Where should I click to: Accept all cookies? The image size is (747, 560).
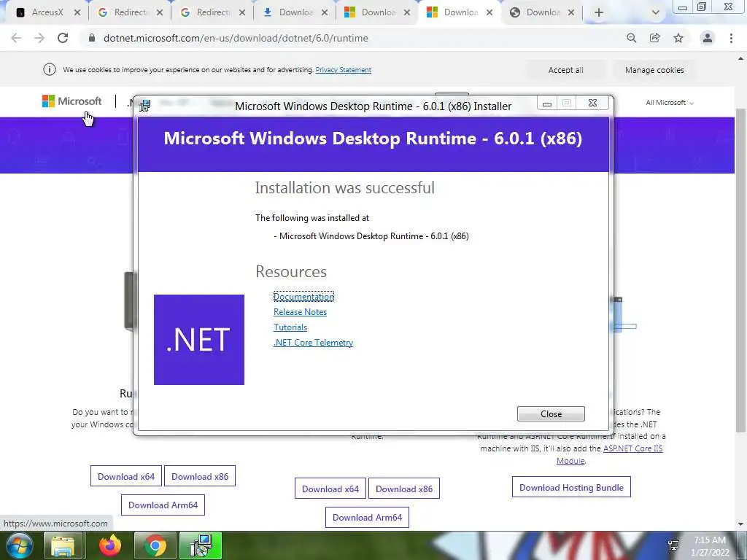pyautogui.click(x=565, y=70)
